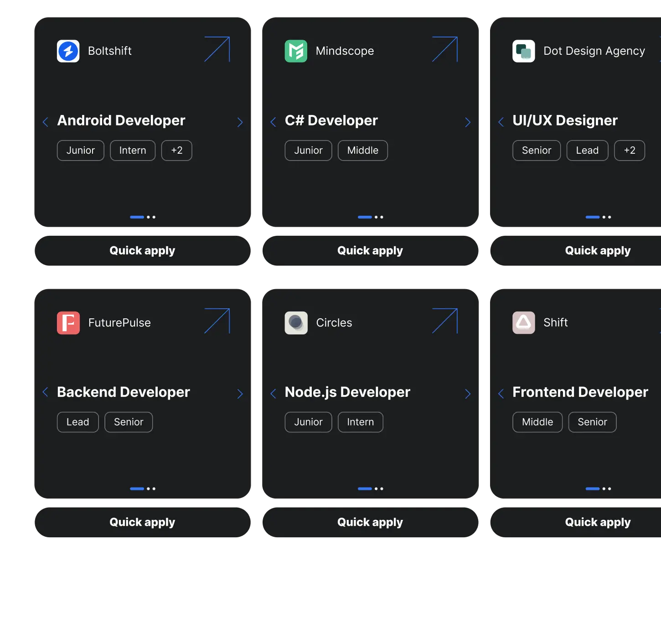
Task: Select Middle tag on C# Developer card
Action: point(362,151)
